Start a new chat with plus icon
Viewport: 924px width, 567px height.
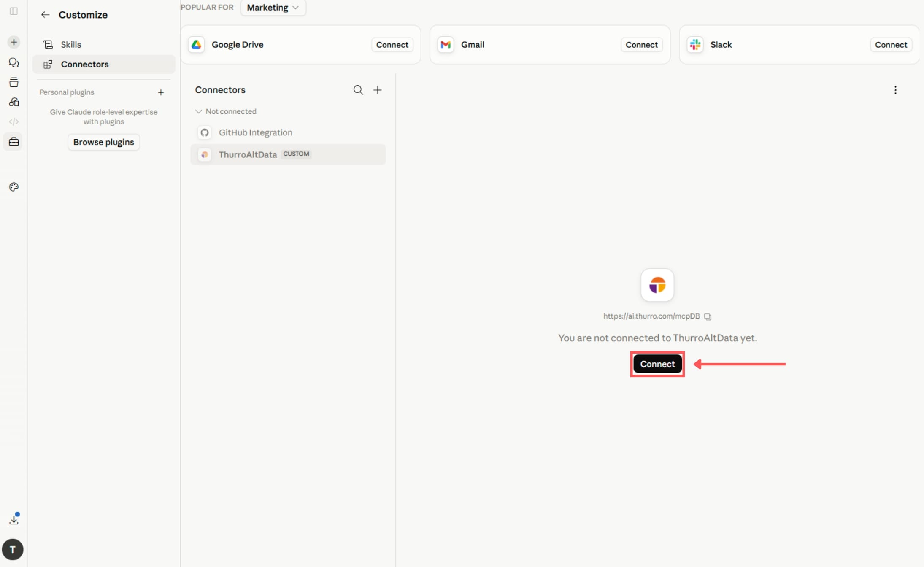14,42
